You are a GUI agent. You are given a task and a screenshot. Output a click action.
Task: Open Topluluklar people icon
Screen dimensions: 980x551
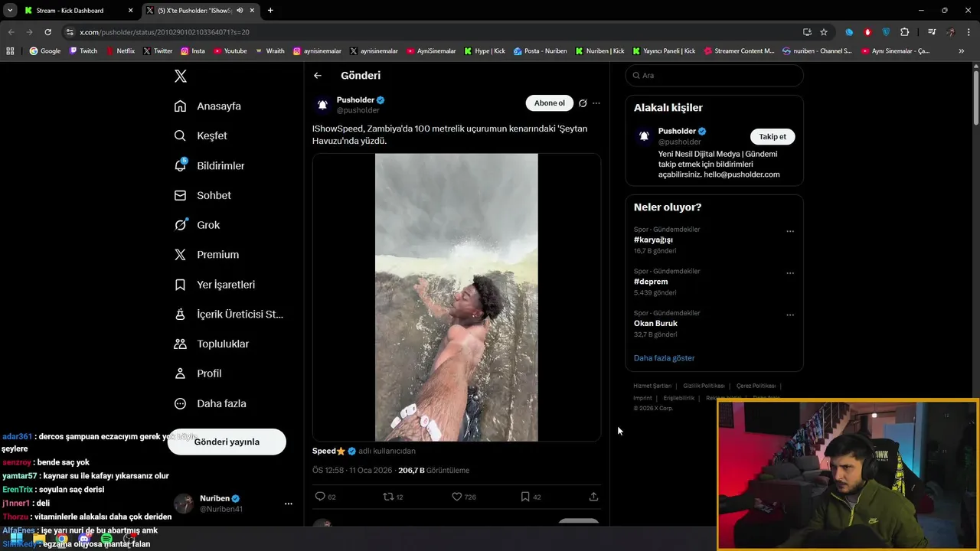point(180,344)
